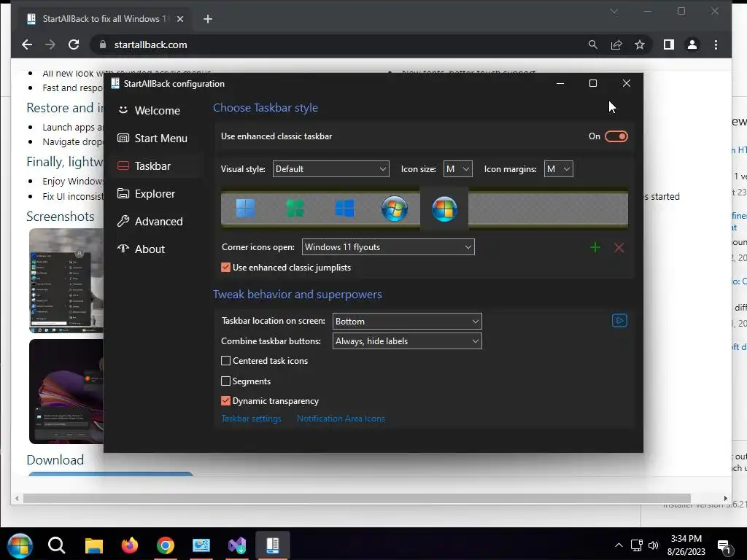Screen dimensions: 747x560
Task: Bookmark this page with star icon
Action: click(639, 44)
